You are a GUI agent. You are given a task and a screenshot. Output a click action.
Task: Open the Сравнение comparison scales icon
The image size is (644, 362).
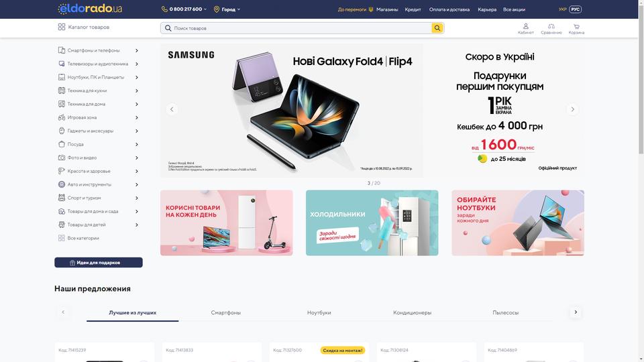tap(551, 26)
